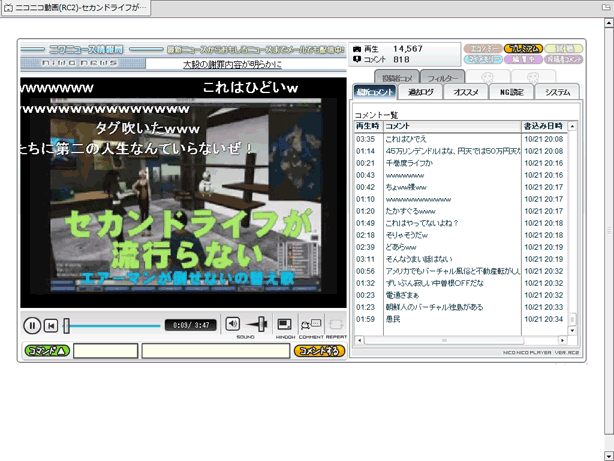Viewport: 614px width, 461px height.
Task: Select the 01:14 comment about 45万リンデンドル
Action: pyautogui.click(x=460, y=151)
